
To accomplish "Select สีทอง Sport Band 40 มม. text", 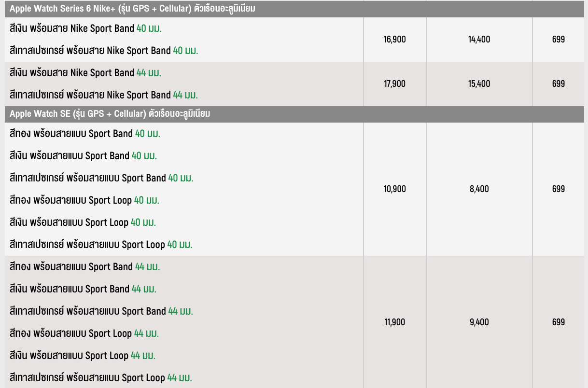I will point(85,134).
